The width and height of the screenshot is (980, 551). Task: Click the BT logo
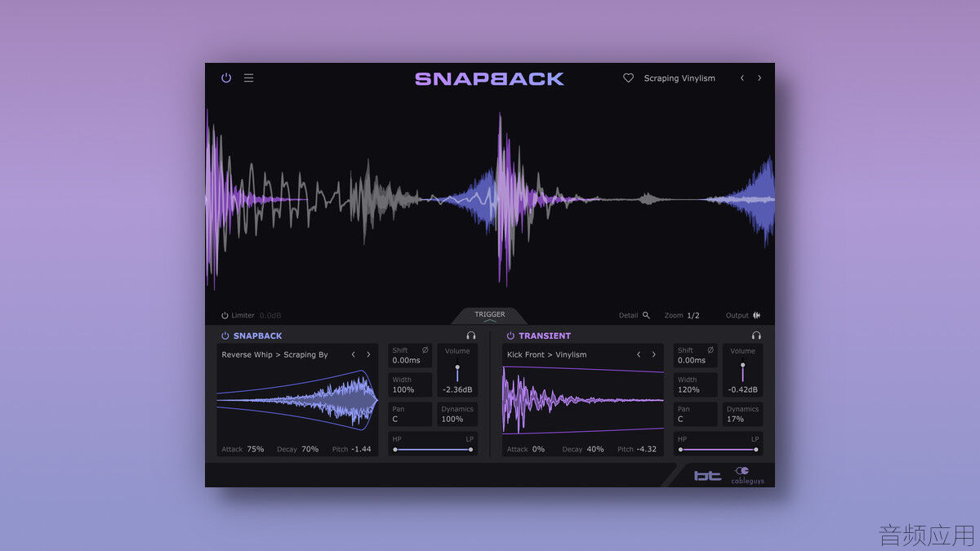coord(708,476)
